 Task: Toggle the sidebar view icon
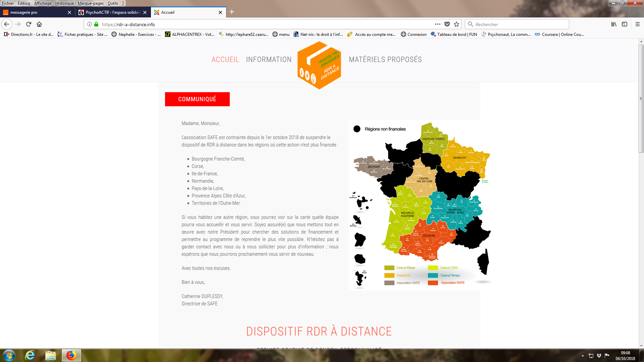click(625, 24)
